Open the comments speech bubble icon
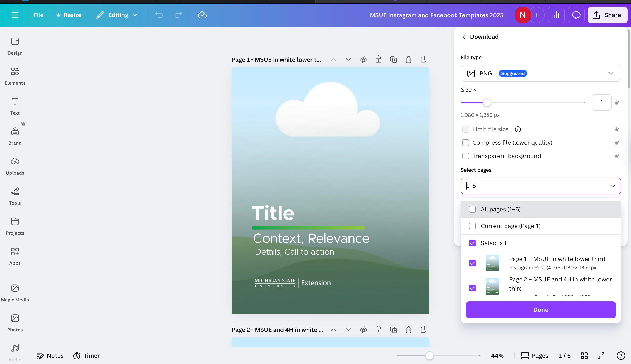The width and height of the screenshot is (631, 364). [x=576, y=15]
